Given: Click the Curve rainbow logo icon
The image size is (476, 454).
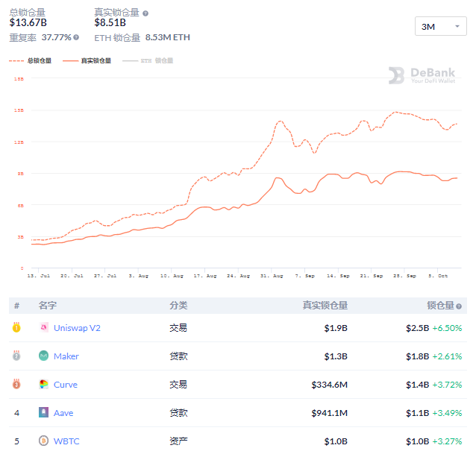Looking at the screenshot, I should point(44,384).
